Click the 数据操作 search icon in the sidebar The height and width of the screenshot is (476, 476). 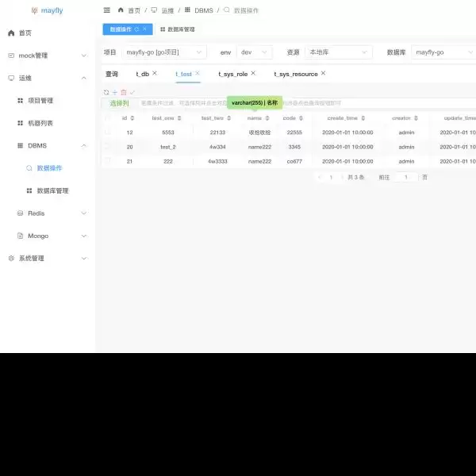[x=29, y=168]
